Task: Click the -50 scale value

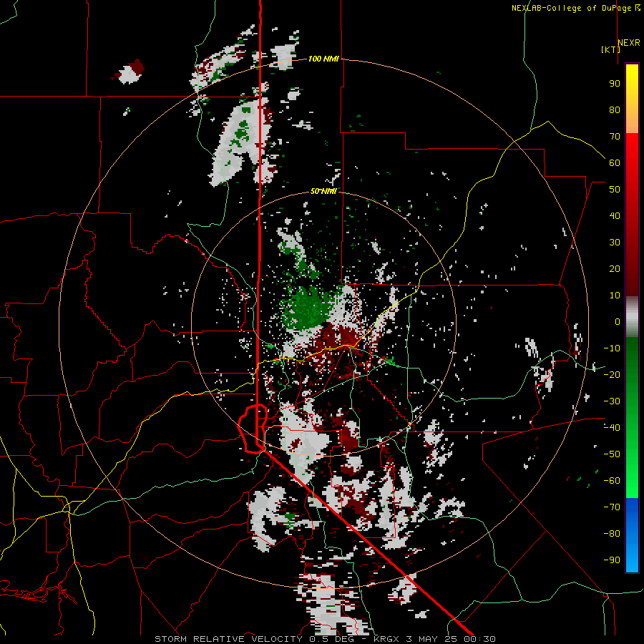Action: [x=612, y=454]
